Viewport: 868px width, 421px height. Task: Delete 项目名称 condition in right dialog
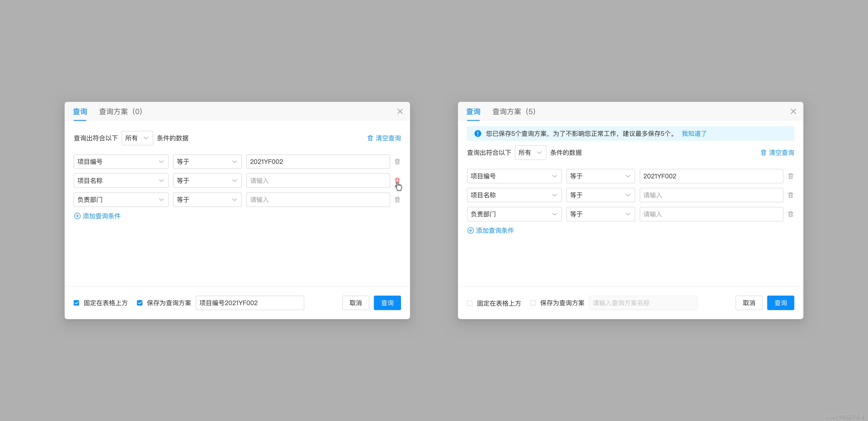pos(790,195)
